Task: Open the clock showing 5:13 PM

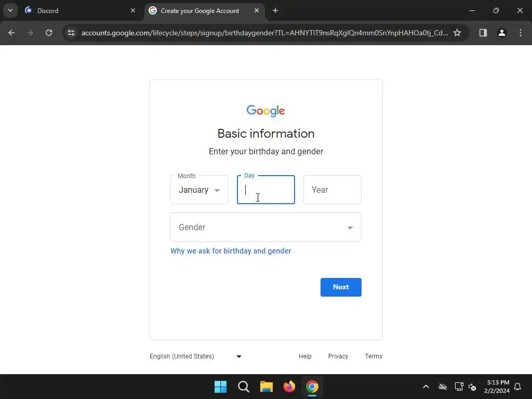Action: coord(497,387)
